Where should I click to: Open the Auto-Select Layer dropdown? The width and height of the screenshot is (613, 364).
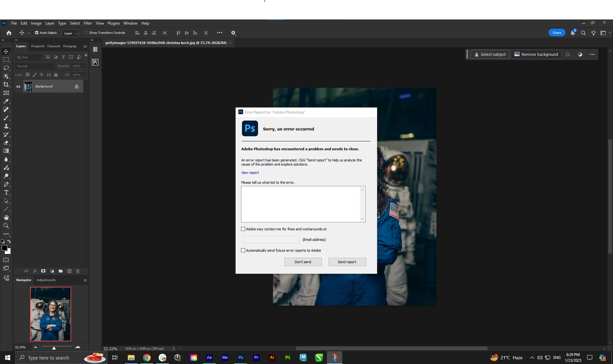(71, 33)
